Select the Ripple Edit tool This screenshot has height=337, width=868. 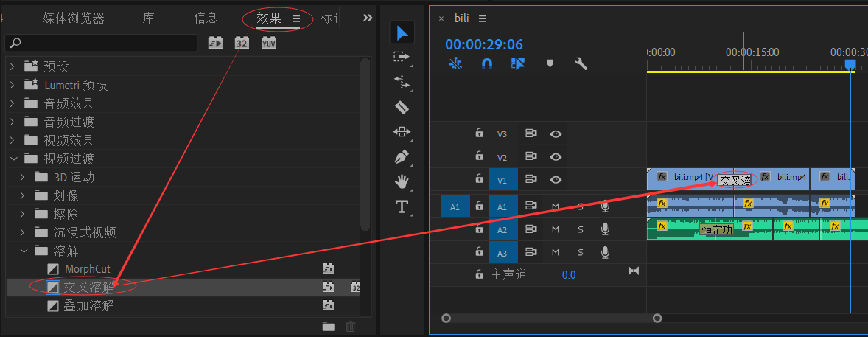[x=402, y=82]
